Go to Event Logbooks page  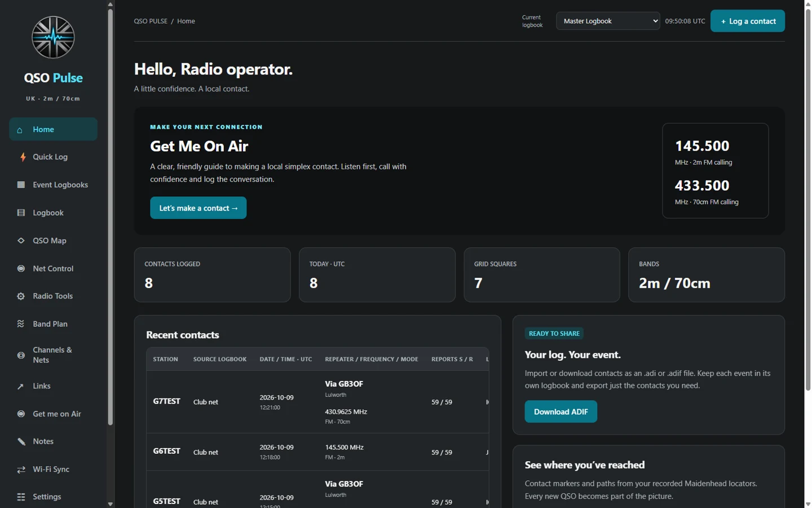[53, 185]
